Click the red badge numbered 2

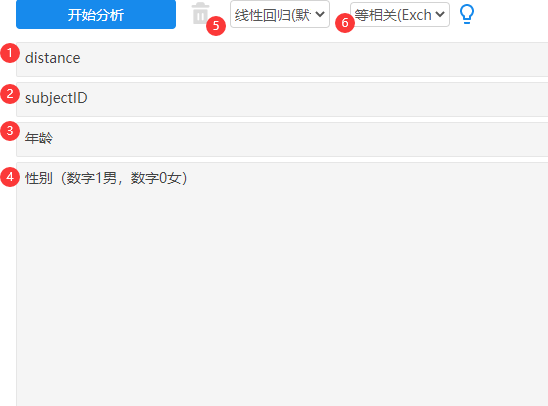(10, 94)
